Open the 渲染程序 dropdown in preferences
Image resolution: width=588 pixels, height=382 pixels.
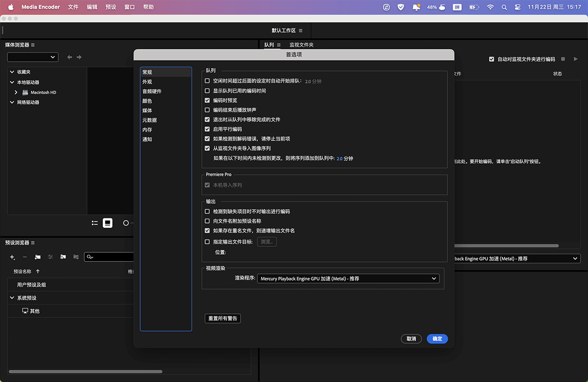point(348,279)
